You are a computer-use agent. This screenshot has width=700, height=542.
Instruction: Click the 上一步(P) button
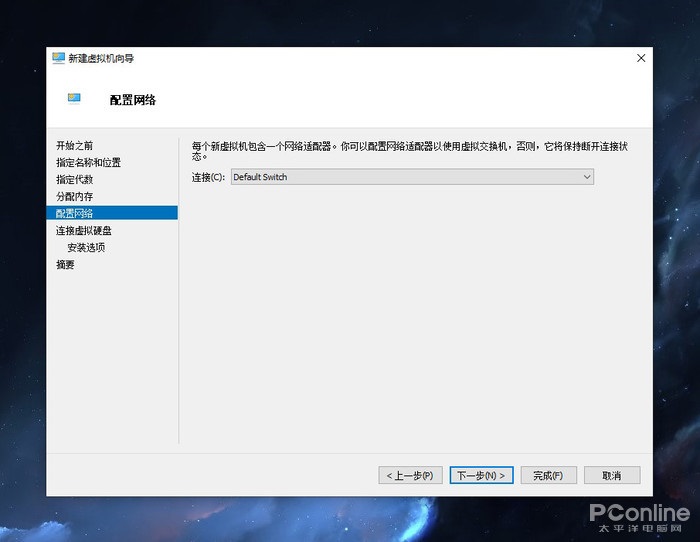click(410, 475)
